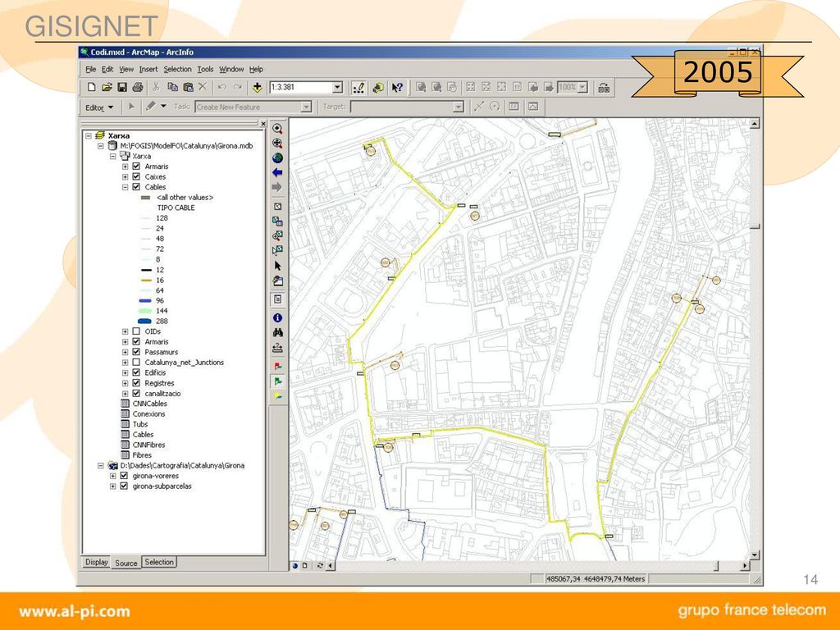Click the map's horizontal scrollbar right arrow
The width and height of the screenshot is (840, 630).
pos(745,565)
